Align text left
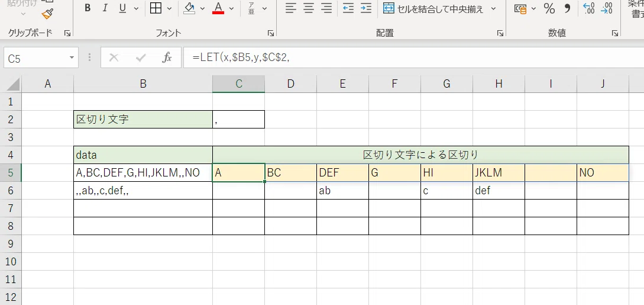The image size is (644, 305). [x=291, y=8]
